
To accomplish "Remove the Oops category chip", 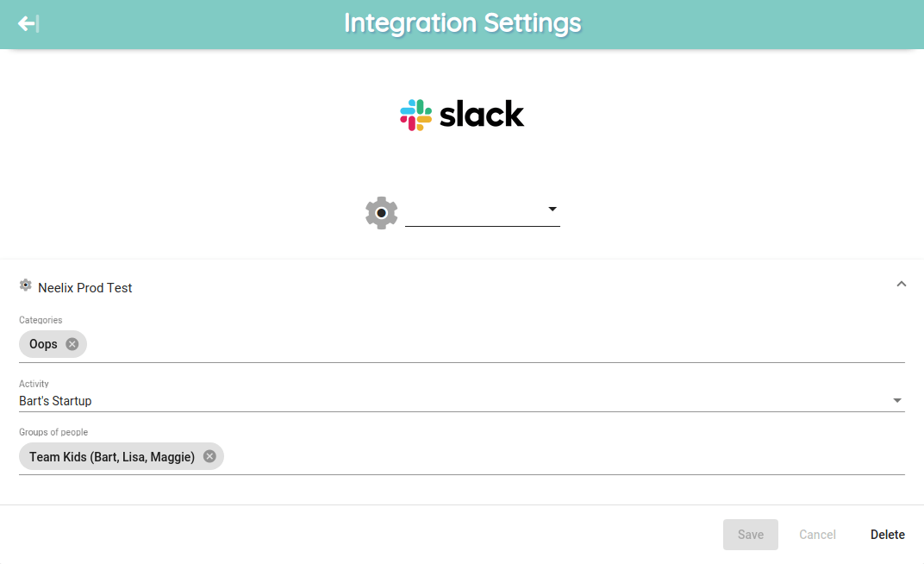I will tap(72, 344).
